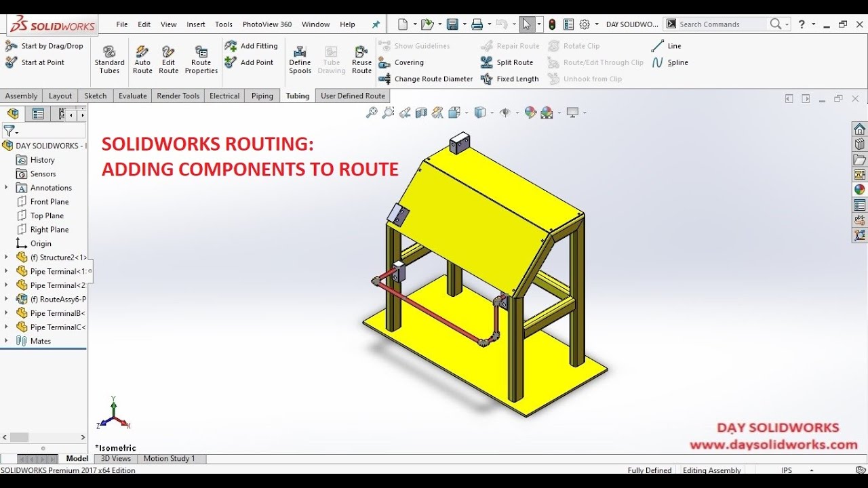Expand Pipe TerminalB node
The image size is (868, 488).
pos(6,313)
